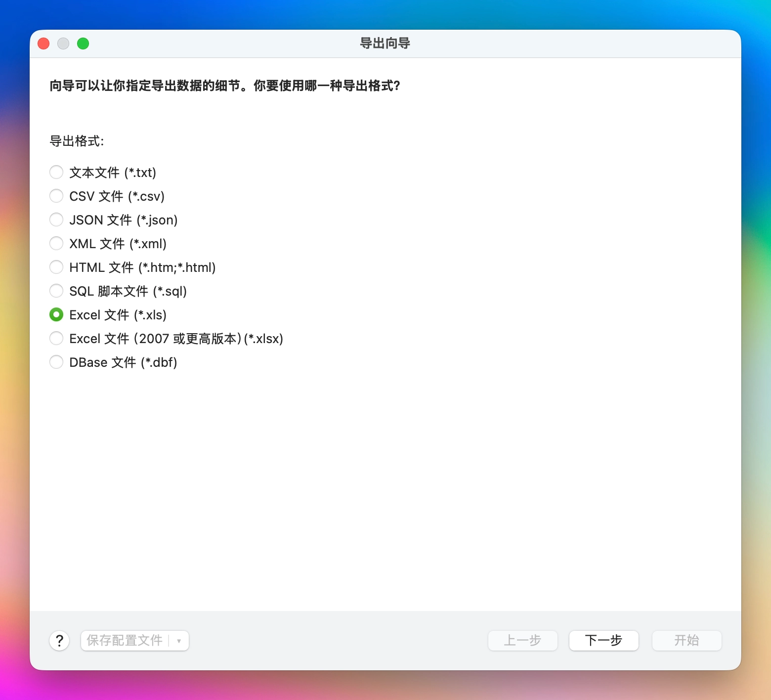Click the 上一步 button
Screen dimensions: 771x700
tap(522, 640)
